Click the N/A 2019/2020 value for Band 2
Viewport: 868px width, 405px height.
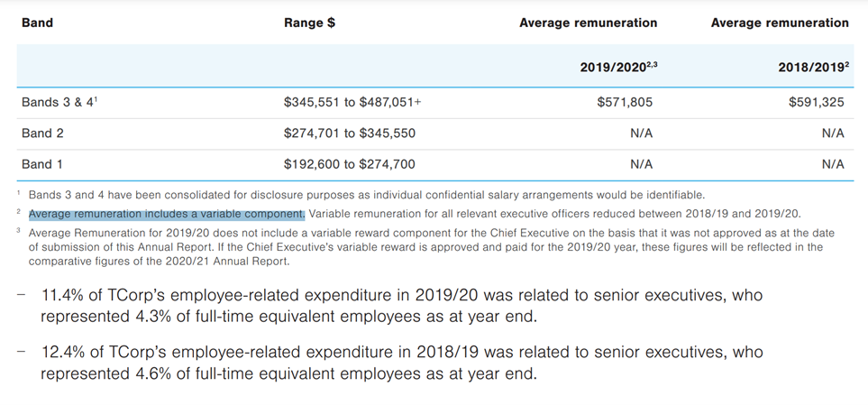click(642, 133)
